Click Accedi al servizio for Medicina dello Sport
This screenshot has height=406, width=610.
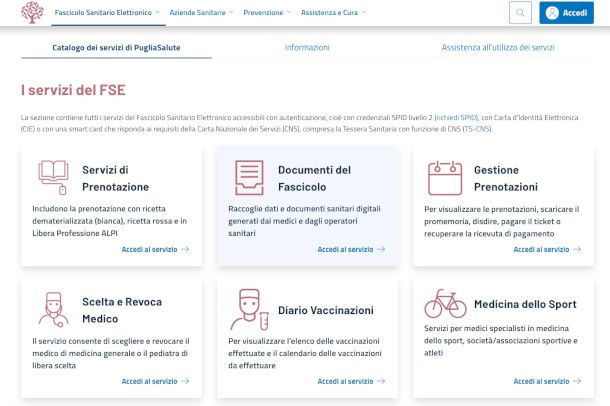[541, 381]
